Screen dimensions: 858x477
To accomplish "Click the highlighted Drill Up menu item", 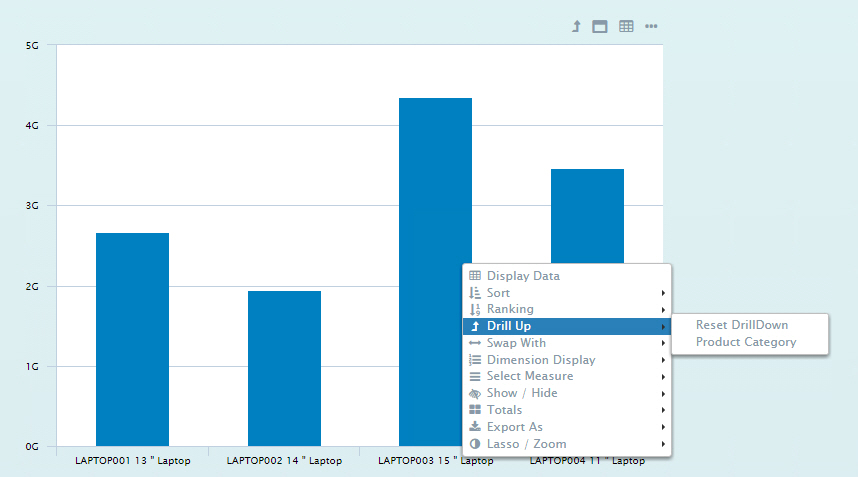I will [x=509, y=326].
